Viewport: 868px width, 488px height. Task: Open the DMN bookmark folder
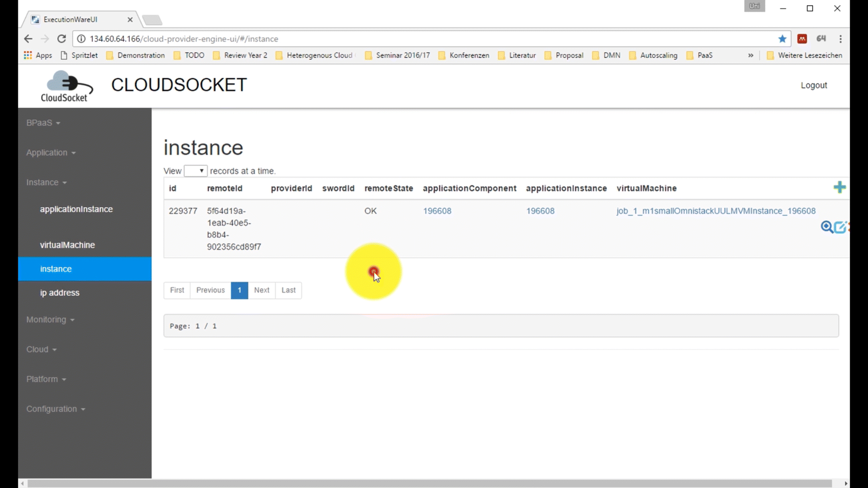[x=606, y=55]
